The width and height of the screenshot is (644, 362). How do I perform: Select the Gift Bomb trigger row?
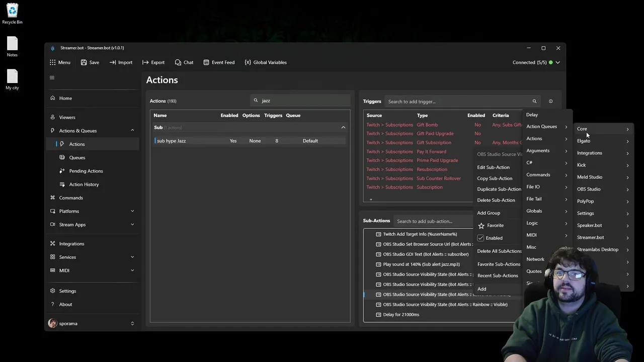click(443, 125)
